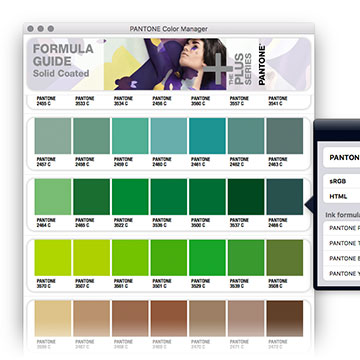Select the light green PANTONE 2464 C swatch
The width and height of the screenshot is (360, 360).
tap(53, 197)
